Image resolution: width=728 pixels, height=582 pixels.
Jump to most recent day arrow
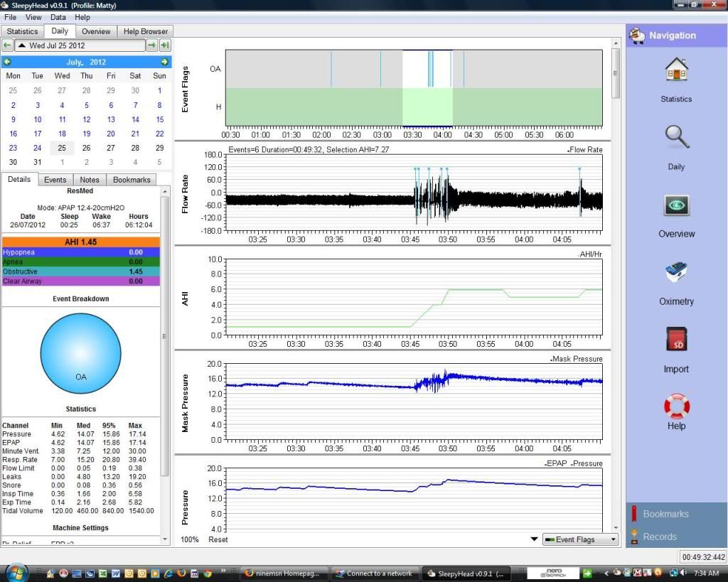click(165, 45)
